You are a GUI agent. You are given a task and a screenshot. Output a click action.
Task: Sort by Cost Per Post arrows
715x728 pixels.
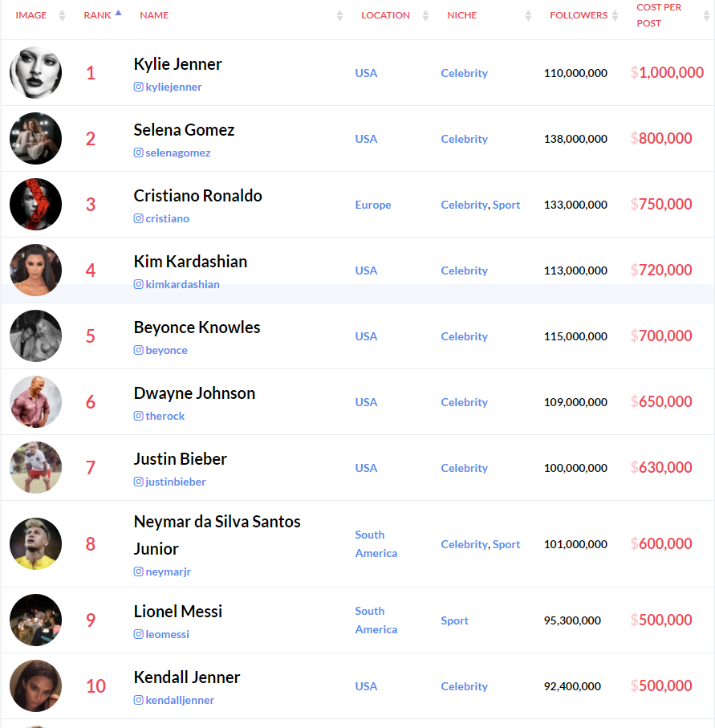[x=706, y=15]
